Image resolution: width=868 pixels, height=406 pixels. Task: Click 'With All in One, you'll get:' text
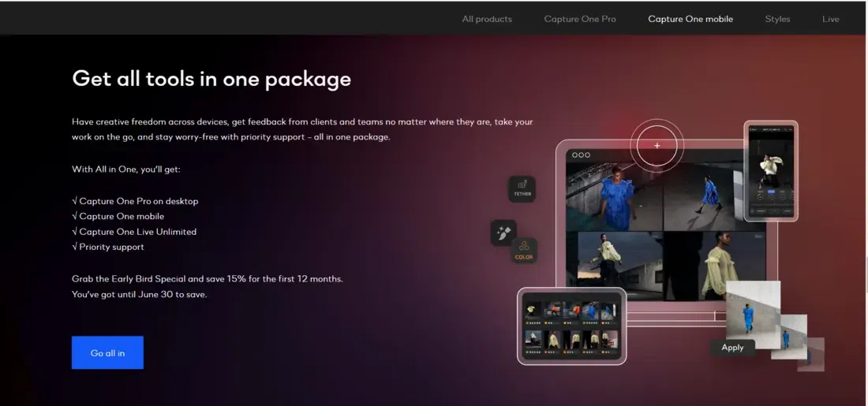(126, 169)
